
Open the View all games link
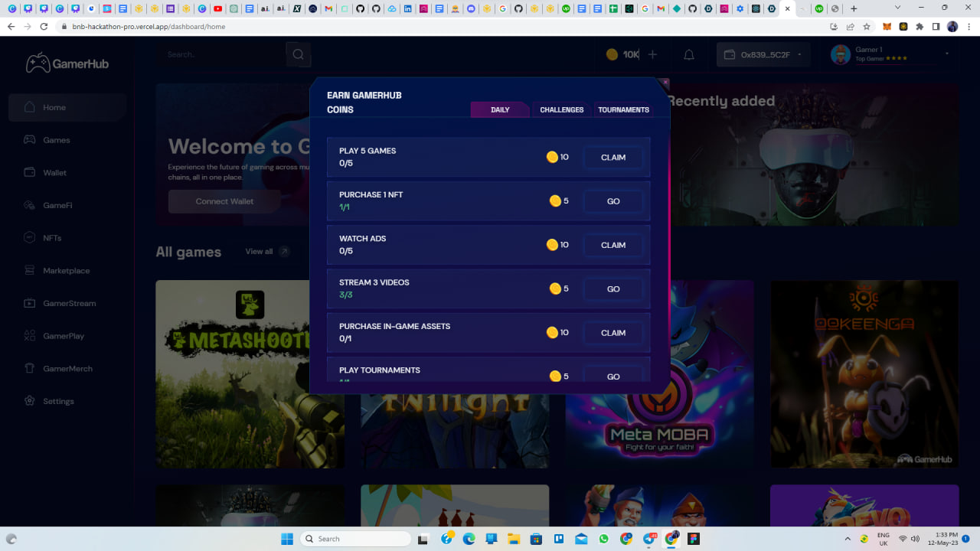(260, 251)
